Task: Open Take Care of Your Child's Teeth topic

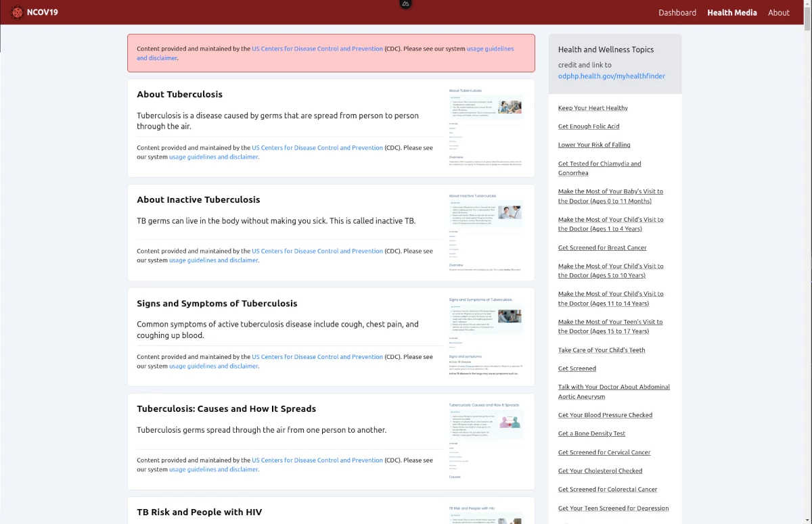Action: point(602,350)
